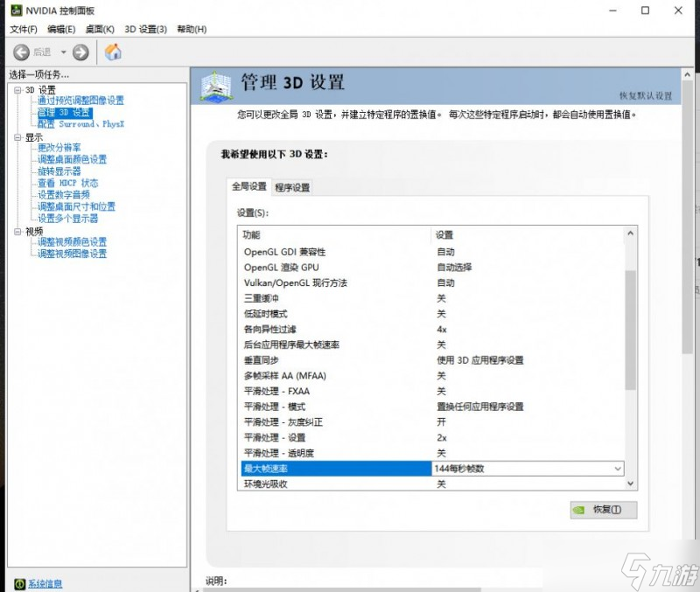The height and width of the screenshot is (592, 700).
Task: Click 恢复默认设置 link in header
Action: point(646,96)
